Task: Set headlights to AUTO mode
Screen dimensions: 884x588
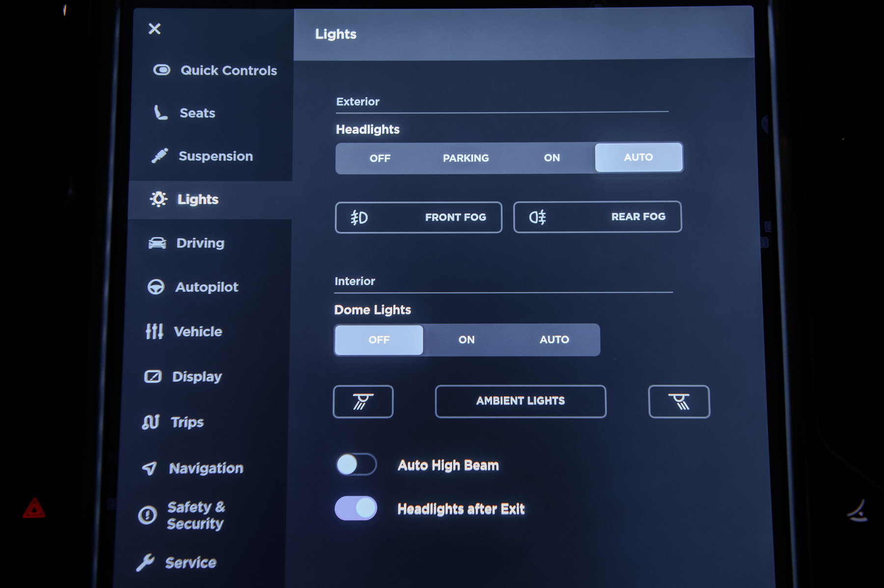Action: (x=638, y=158)
